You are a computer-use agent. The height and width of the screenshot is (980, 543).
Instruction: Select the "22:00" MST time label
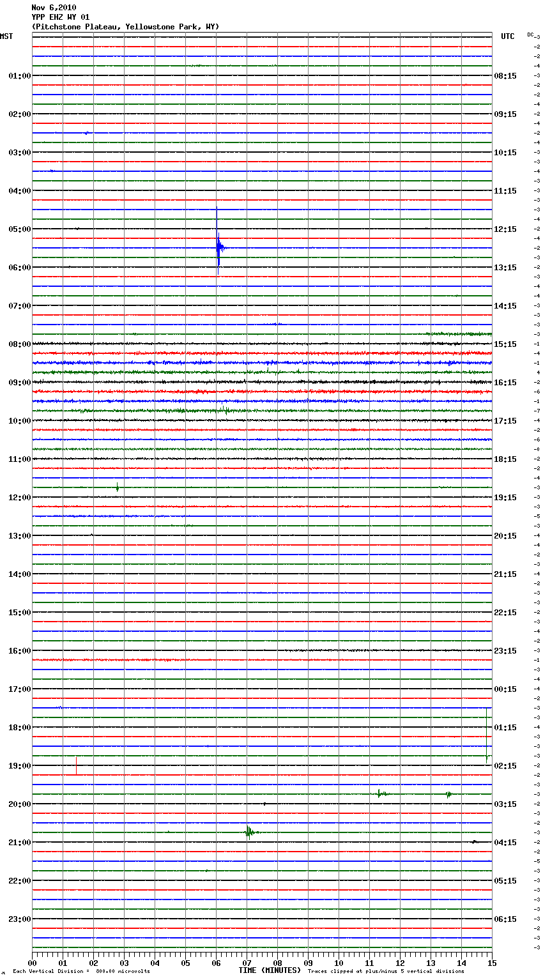point(20,881)
